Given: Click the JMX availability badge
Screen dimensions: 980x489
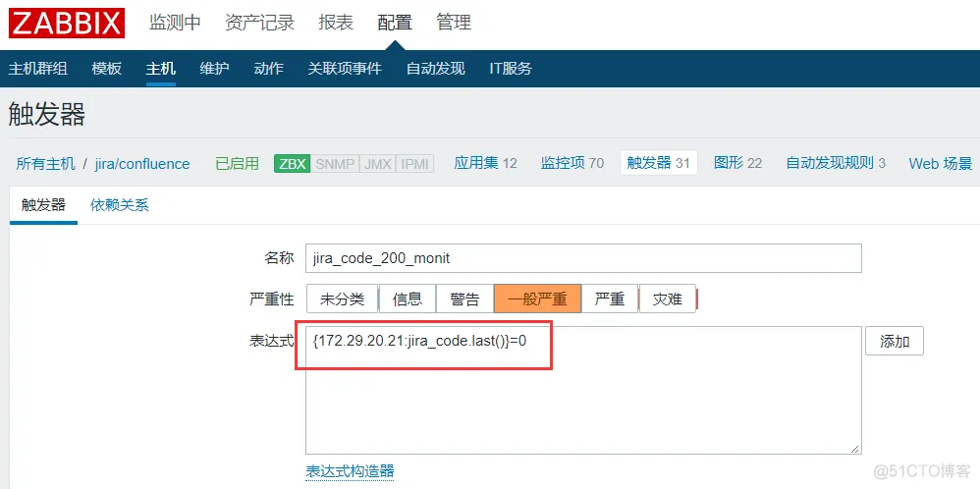Looking at the screenshot, I should coord(377,164).
